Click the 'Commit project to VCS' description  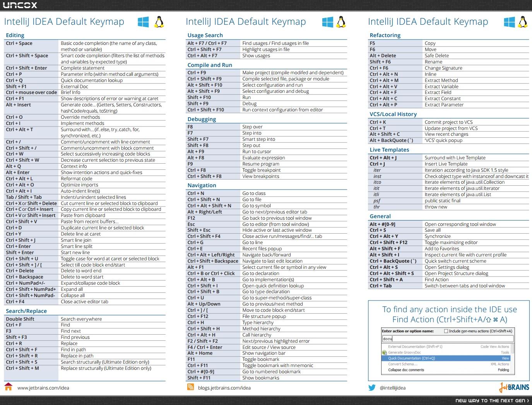[449, 122]
